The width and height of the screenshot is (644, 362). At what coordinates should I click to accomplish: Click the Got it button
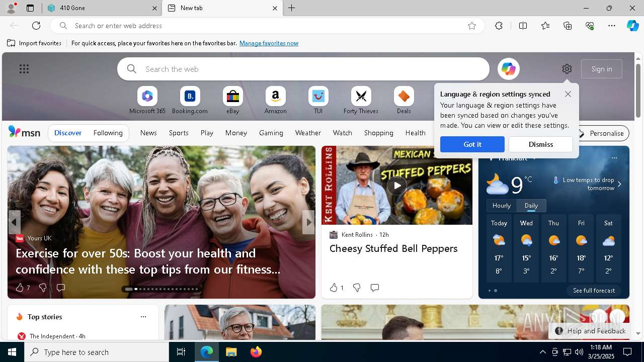pos(472,144)
